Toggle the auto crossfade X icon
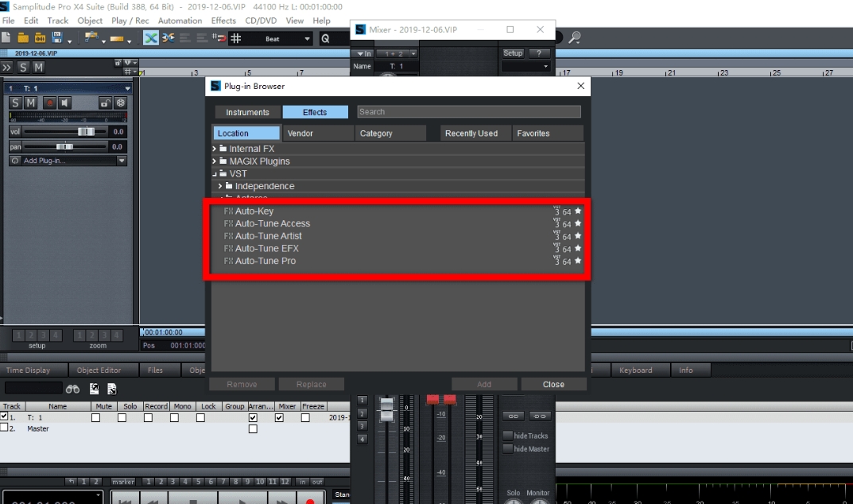The image size is (853, 504). click(x=151, y=37)
